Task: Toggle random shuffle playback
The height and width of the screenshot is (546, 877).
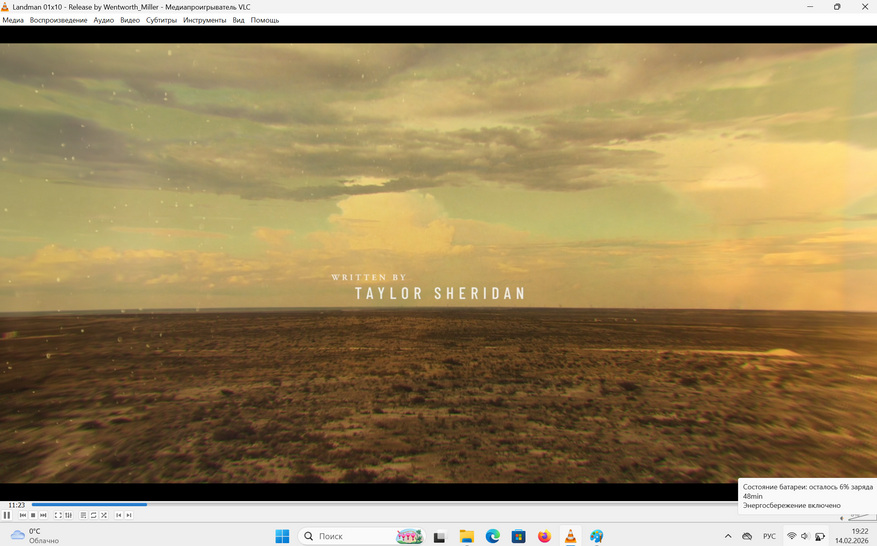Action: (103, 515)
